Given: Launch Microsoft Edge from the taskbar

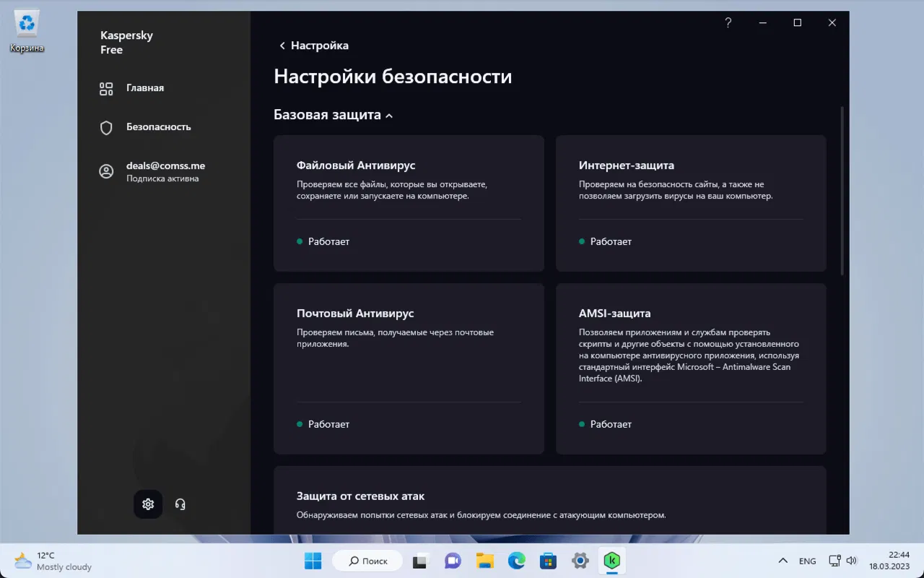Looking at the screenshot, I should click(517, 561).
